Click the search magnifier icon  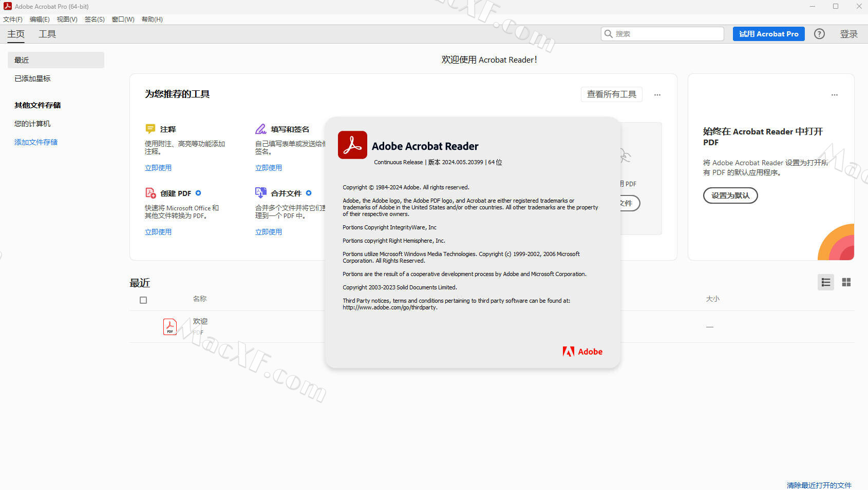[x=609, y=34]
